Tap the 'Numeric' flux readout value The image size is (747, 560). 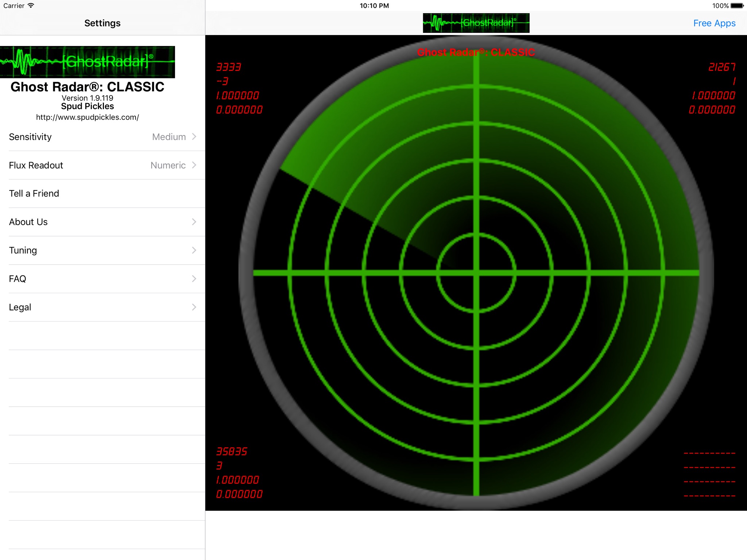[168, 165]
